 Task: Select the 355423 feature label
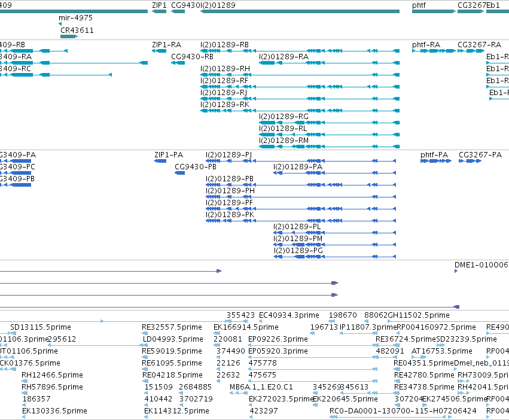(x=240, y=315)
